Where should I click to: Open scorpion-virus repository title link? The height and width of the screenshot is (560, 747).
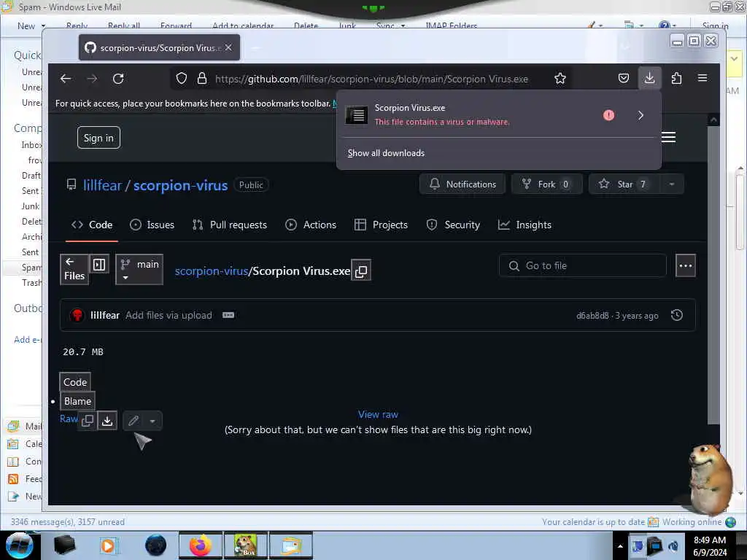pos(181,185)
